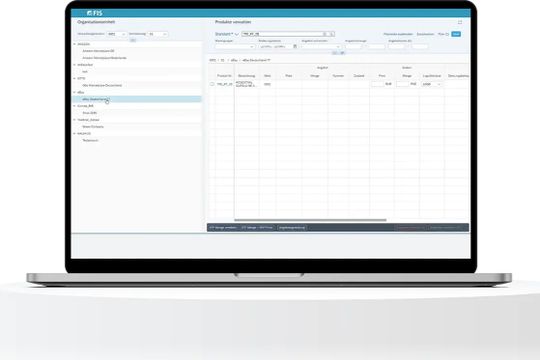This screenshot has width=540, height=360.
Task: Open the Angebot vorhanden filter dropdown
Action: click(x=321, y=47)
